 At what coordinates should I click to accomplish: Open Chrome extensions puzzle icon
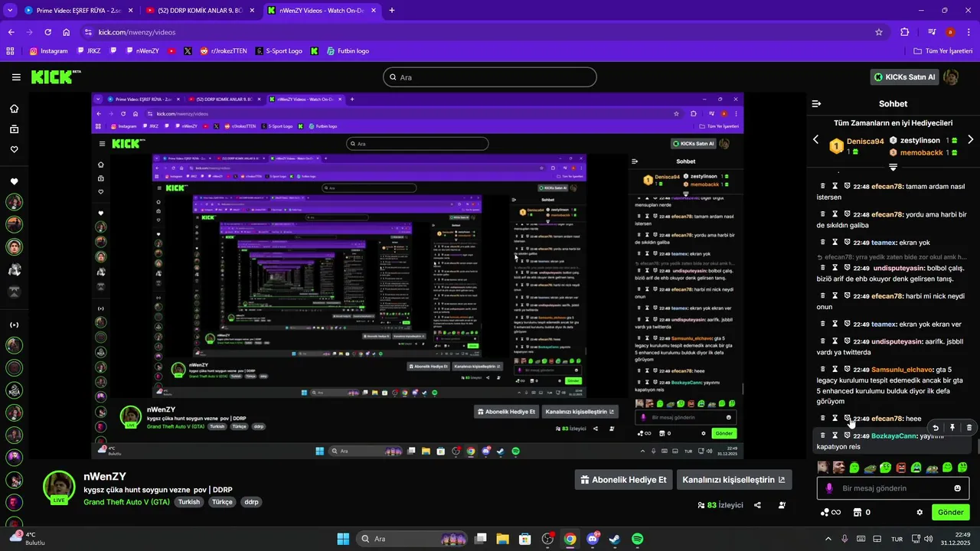905,32
